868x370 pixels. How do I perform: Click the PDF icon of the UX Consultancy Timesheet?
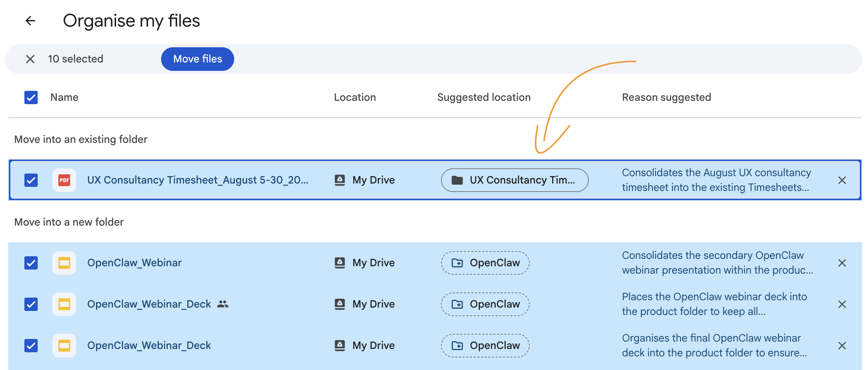pos(64,180)
